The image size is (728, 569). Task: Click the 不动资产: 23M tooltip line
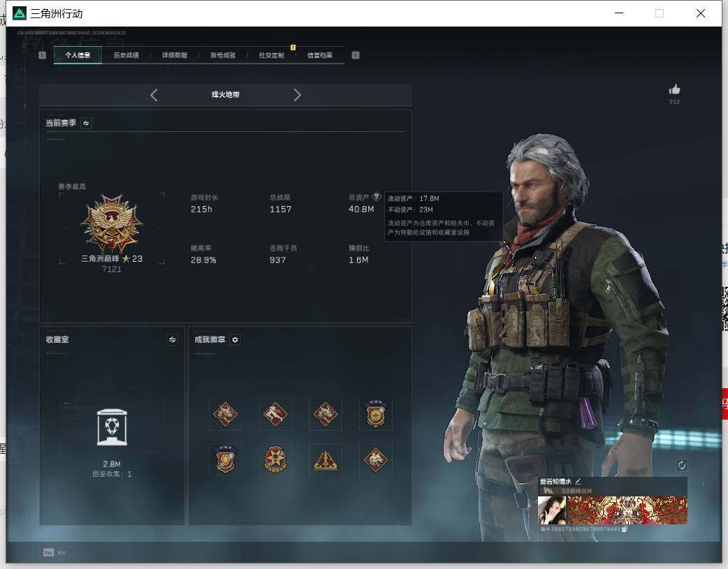(x=410, y=209)
